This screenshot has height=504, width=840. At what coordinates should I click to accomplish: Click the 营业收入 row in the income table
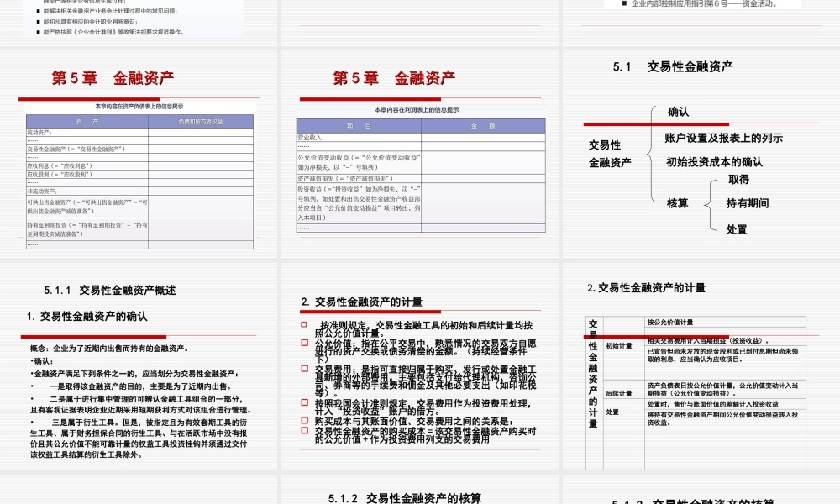tap(421, 137)
